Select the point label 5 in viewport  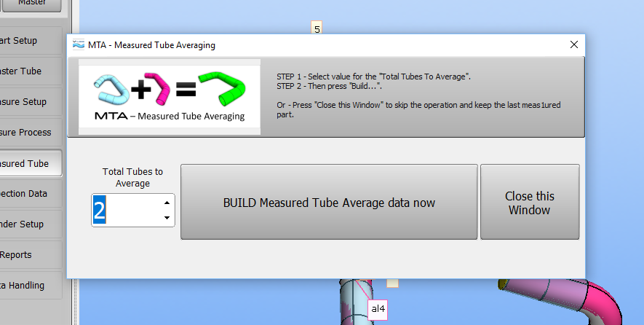(x=317, y=29)
